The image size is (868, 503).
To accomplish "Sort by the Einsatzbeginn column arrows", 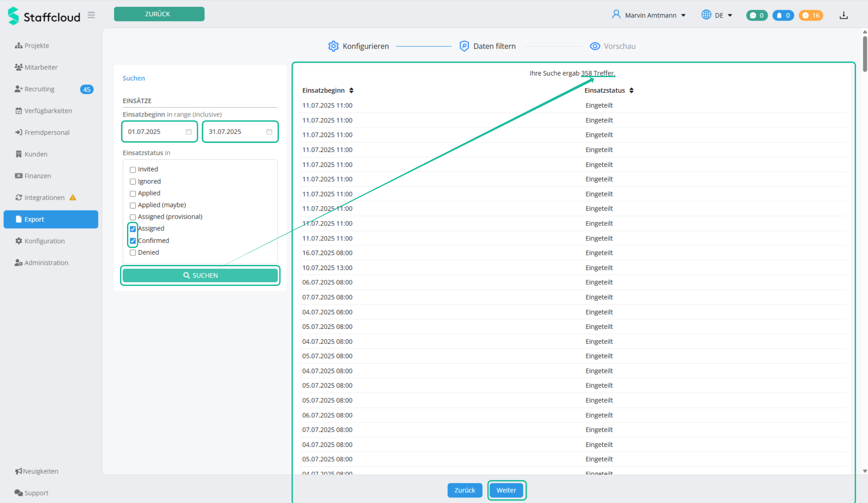I will [351, 90].
